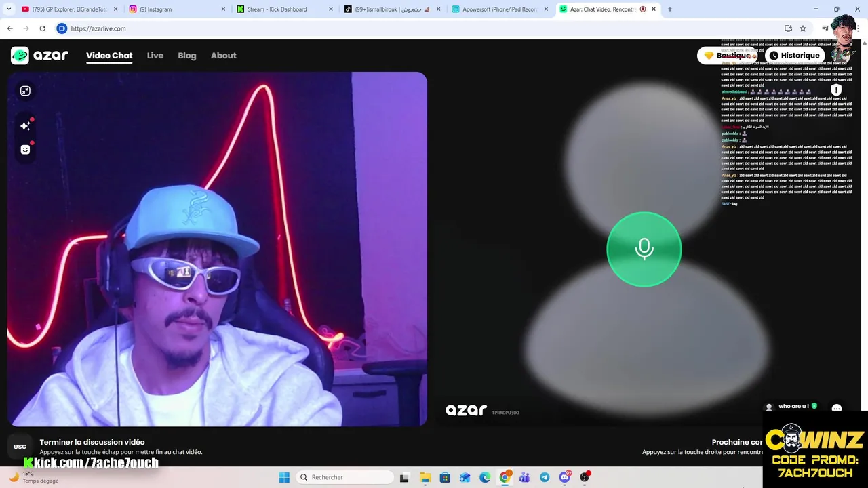
Task: Open the sparkle effects icon on the video
Action: click(25, 125)
